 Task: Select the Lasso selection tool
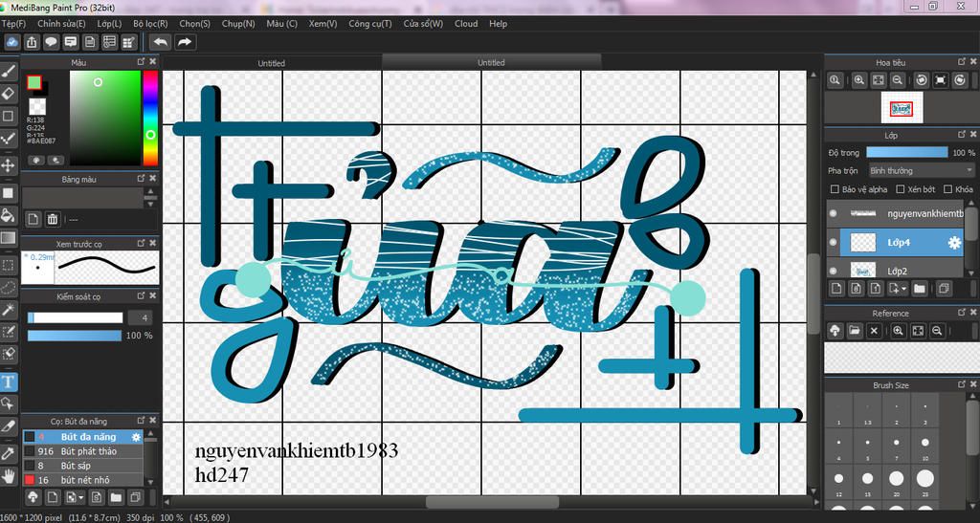8,287
